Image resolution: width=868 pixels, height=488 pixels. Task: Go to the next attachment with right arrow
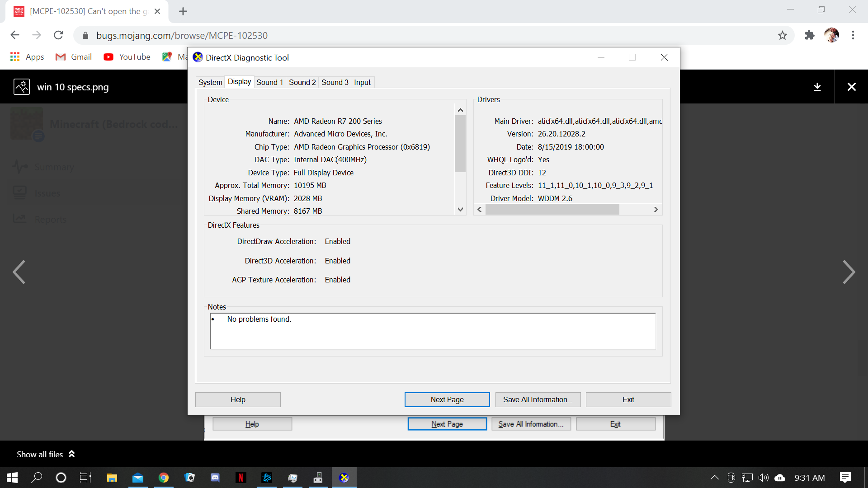coord(849,272)
